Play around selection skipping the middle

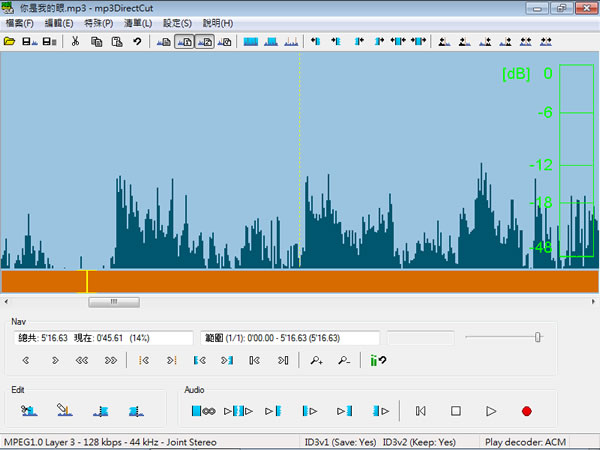(x=238, y=411)
